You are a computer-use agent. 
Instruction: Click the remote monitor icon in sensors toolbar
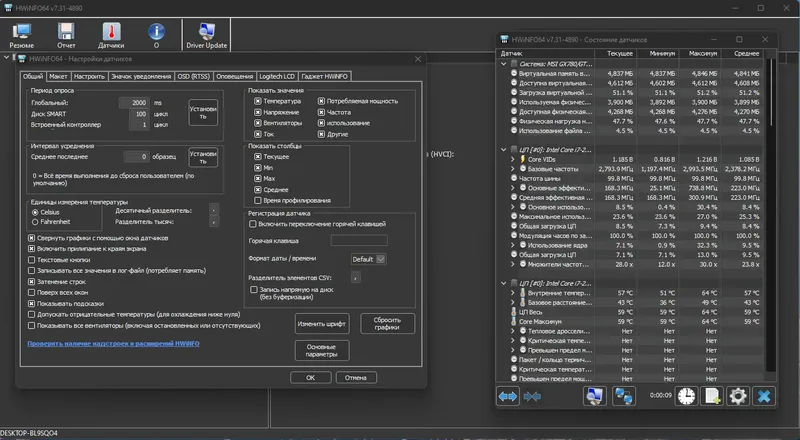[595, 396]
